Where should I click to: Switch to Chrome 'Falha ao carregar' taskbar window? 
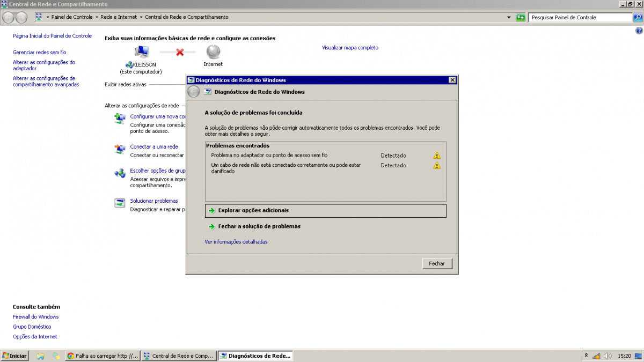coord(103,356)
